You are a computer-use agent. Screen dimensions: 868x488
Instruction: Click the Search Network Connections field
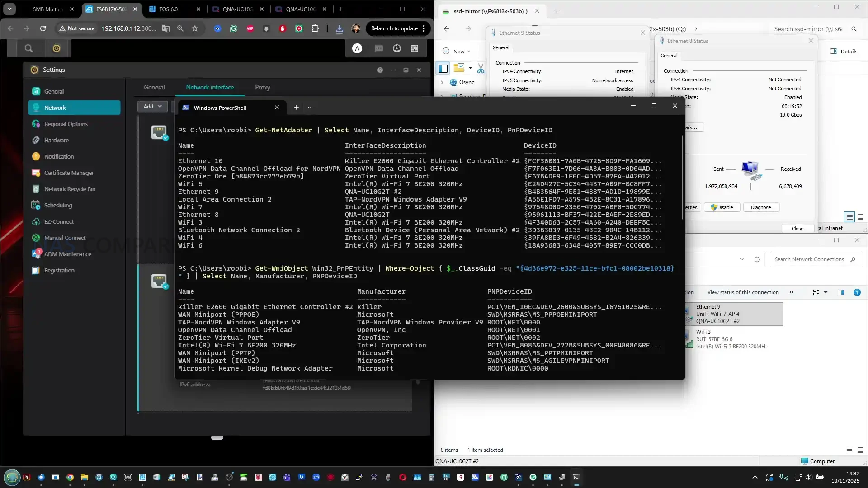click(809, 259)
